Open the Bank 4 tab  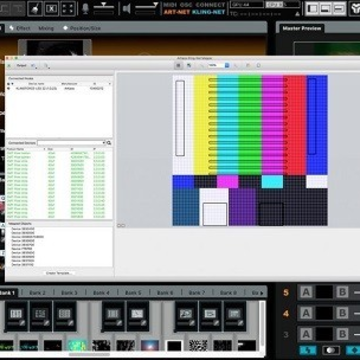tap(101, 293)
